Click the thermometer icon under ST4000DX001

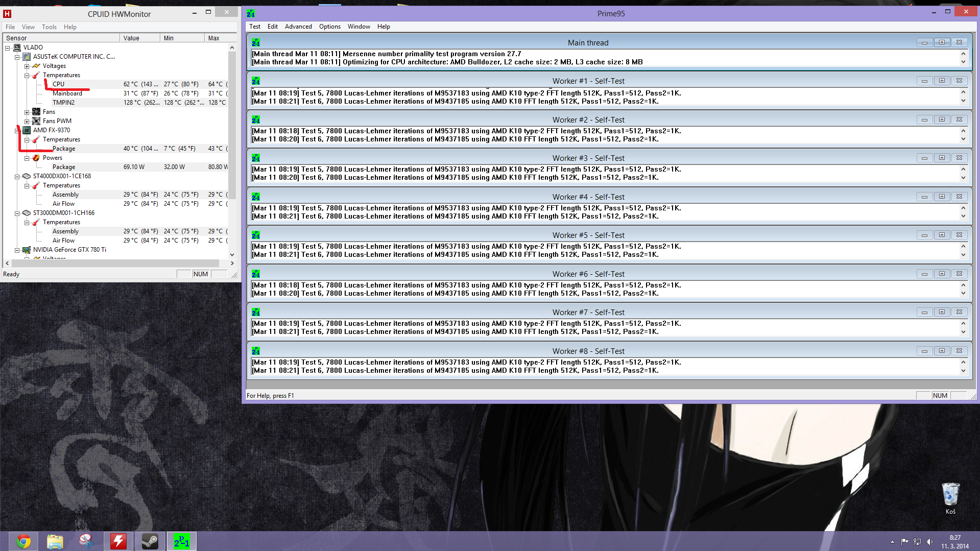(x=36, y=185)
